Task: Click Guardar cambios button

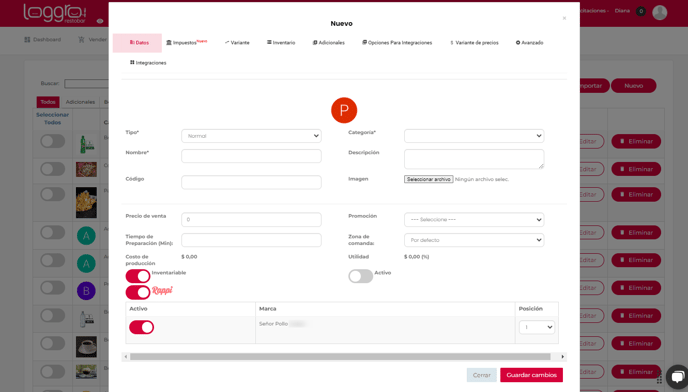Action: tap(531, 375)
